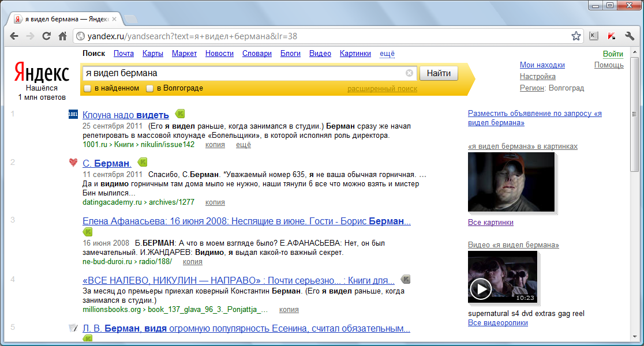Open расширенный поиск advanced search
The image size is (644, 346).
[x=383, y=89]
